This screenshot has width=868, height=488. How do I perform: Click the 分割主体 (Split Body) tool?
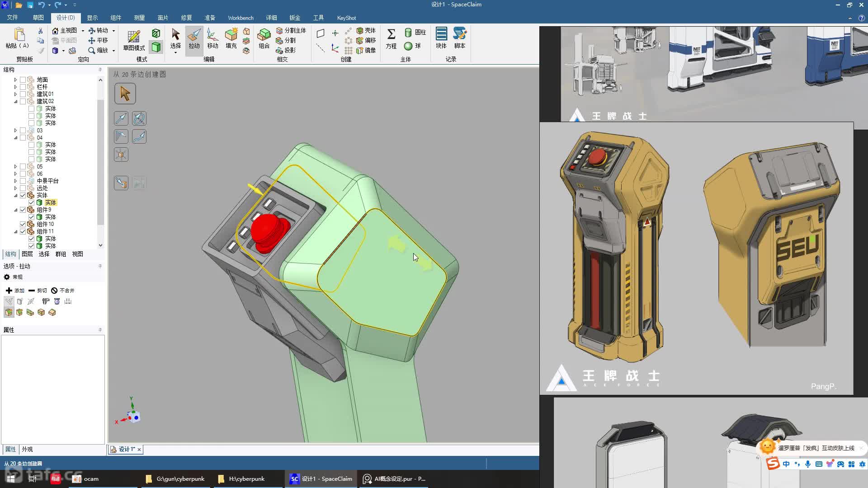coord(291,30)
